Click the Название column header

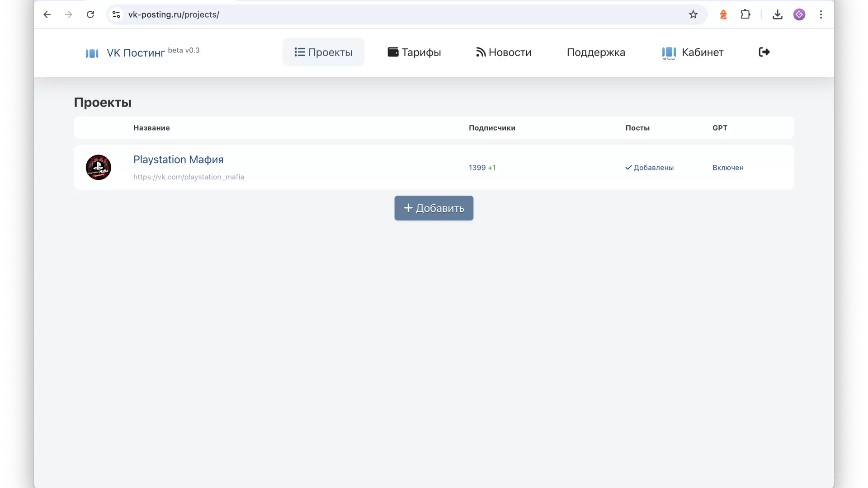point(151,128)
